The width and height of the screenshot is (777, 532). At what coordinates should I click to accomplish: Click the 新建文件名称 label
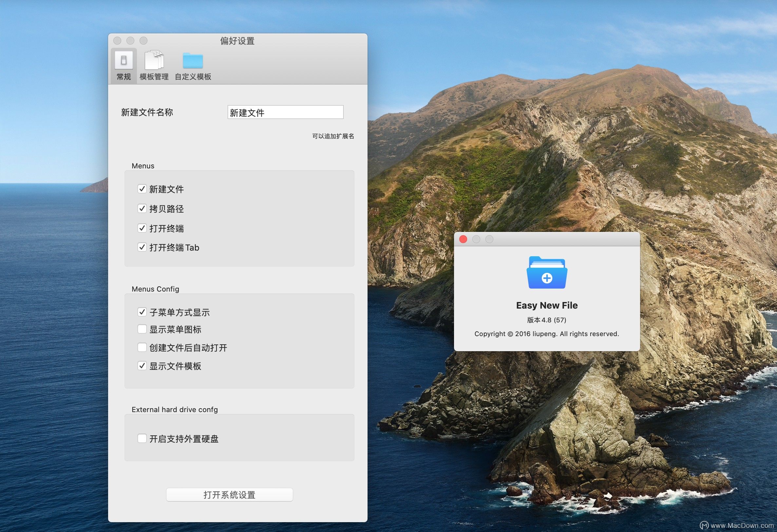pyautogui.click(x=147, y=112)
